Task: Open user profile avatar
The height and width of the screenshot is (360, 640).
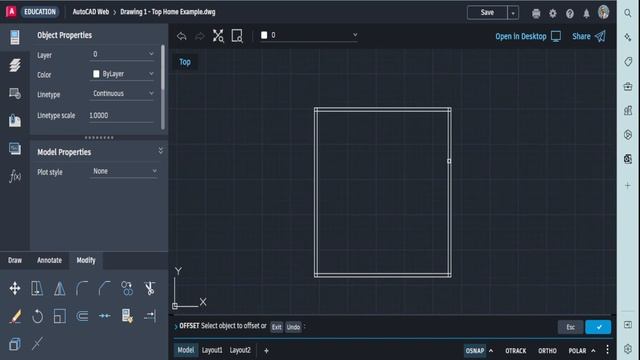Action: [x=603, y=12]
